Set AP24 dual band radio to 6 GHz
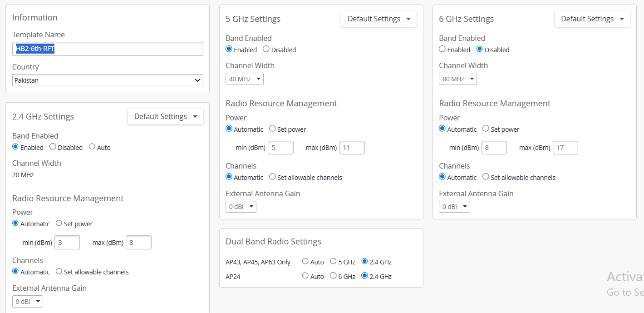The image size is (644, 313). 333,276
